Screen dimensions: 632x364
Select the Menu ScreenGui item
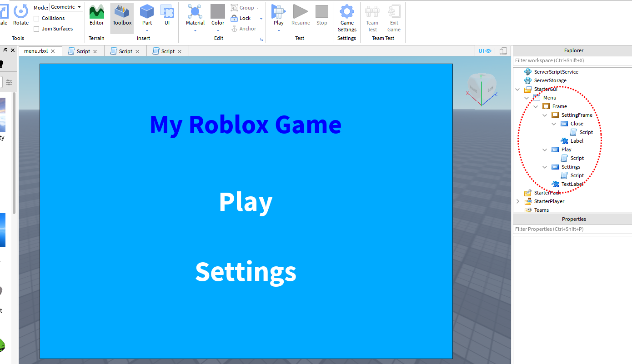coord(549,98)
